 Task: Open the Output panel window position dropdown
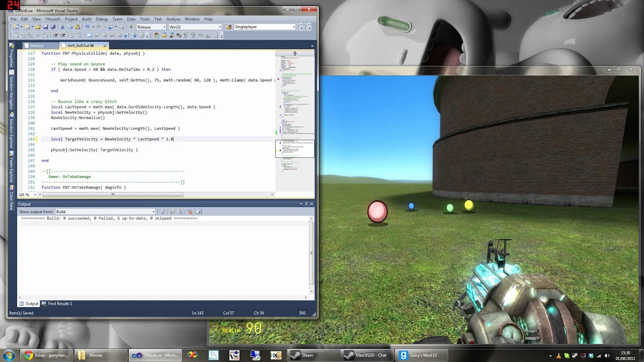click(x=301, y=204)
